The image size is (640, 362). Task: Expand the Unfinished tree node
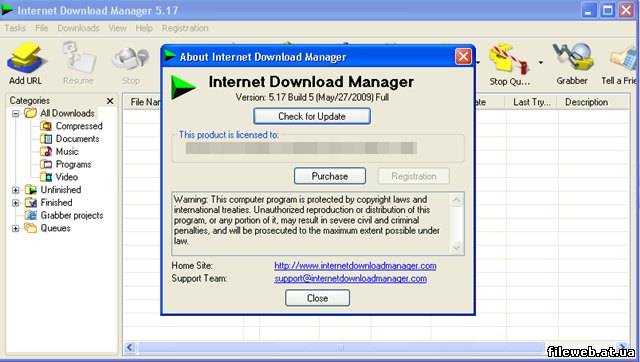pyautogui.click(x=16, y=190)
